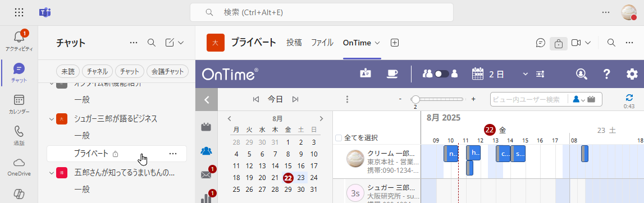Open Calls in the Teams sidebar

click(19, 135)
